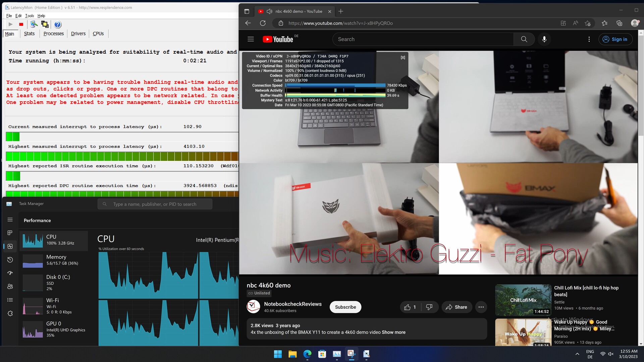
Task: Click Show more in video description
Action: (393, 332)
